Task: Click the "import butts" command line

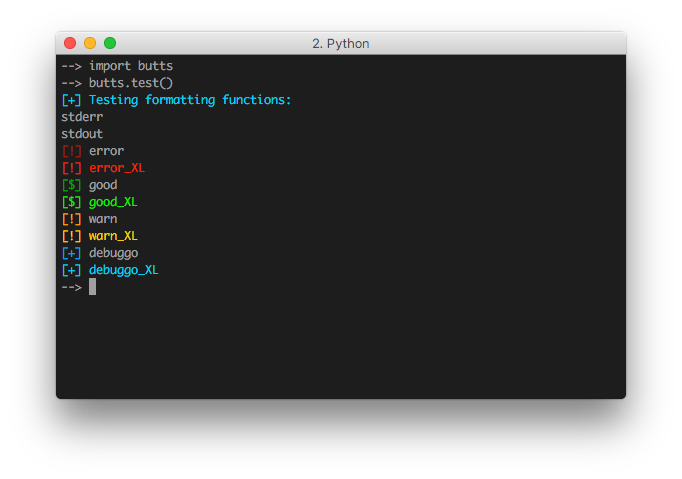Action: (x=130, y=66)
